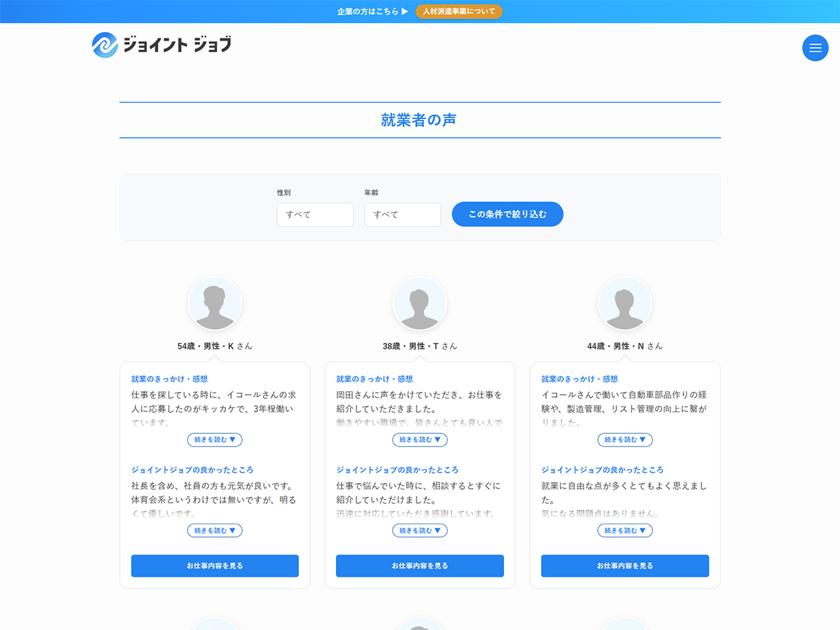This screenshot has height=630, width=840.
Task: Click the Joint Job logo
Action: click(162, 45)
